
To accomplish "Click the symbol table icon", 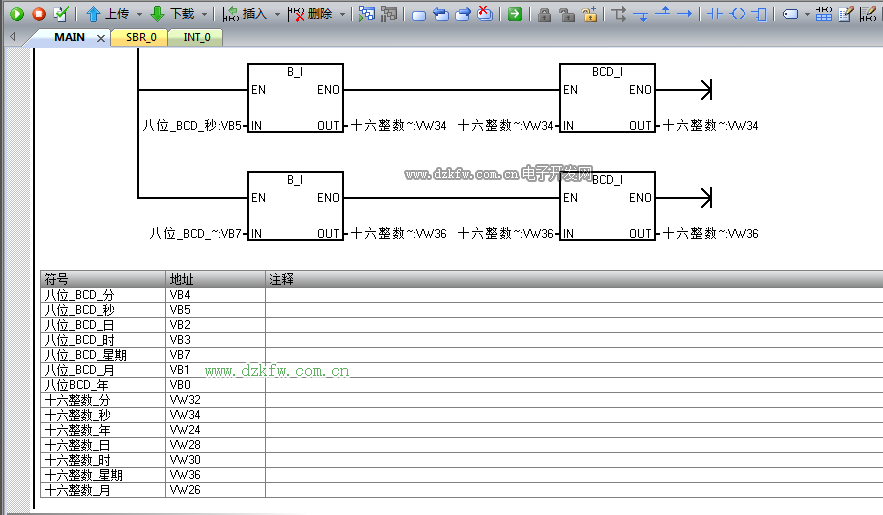I will point(823,14).
